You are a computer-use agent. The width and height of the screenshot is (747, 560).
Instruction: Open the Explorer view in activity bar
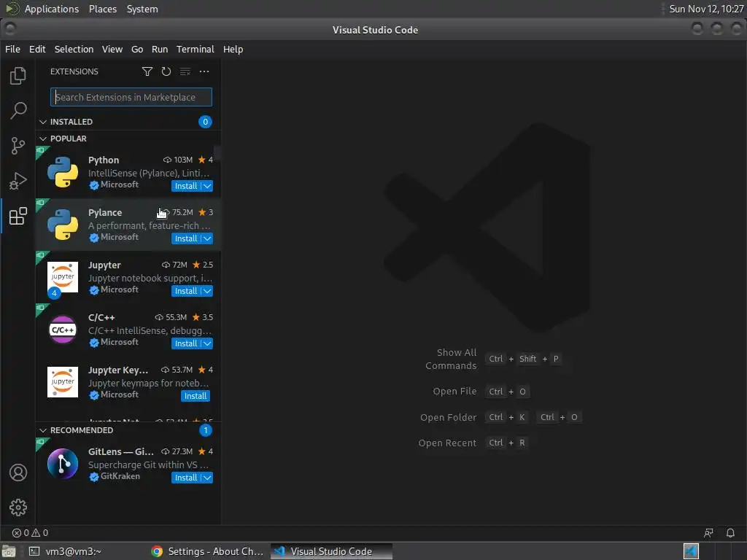(18, 76)
